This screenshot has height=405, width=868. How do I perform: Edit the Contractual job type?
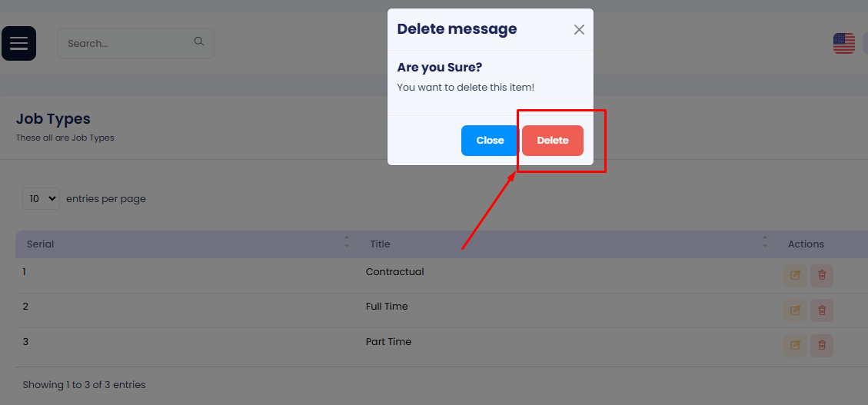[x=795, y=275]
